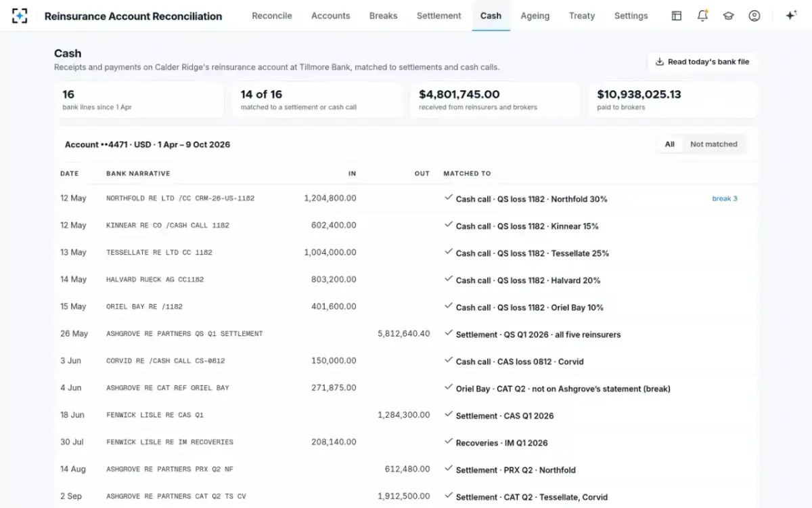Click checkmark beside Recoveries IM Q1 2026
This screenshot has height=508, width=812.
point(448,442)
